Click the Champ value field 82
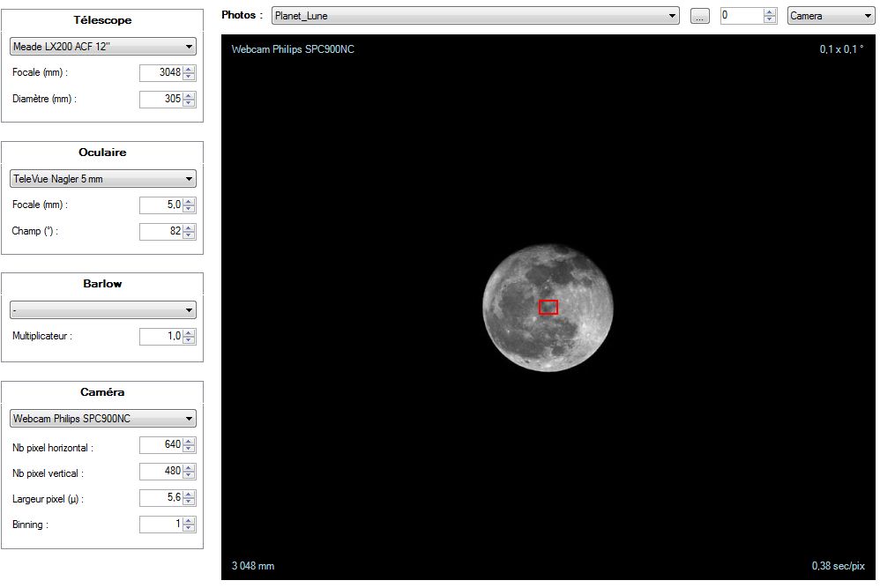Viewport: 880px width, 588px height. click(161, 231)
